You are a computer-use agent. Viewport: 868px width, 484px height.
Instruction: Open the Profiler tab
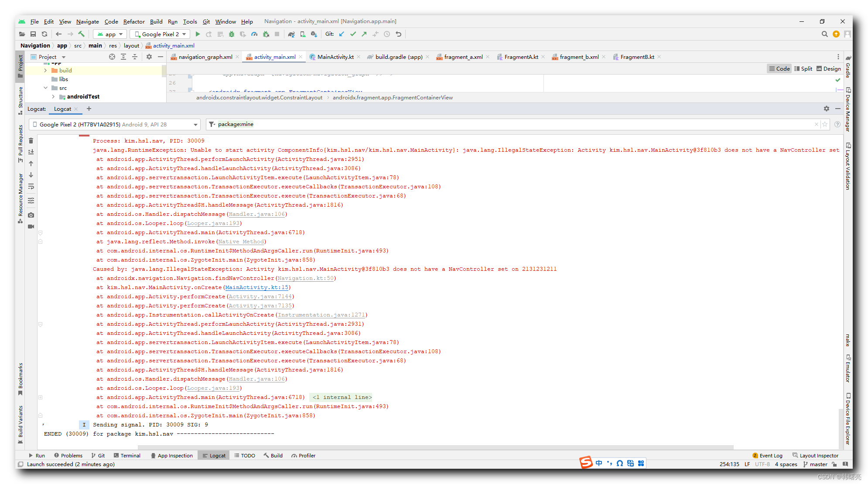(304, 455)
